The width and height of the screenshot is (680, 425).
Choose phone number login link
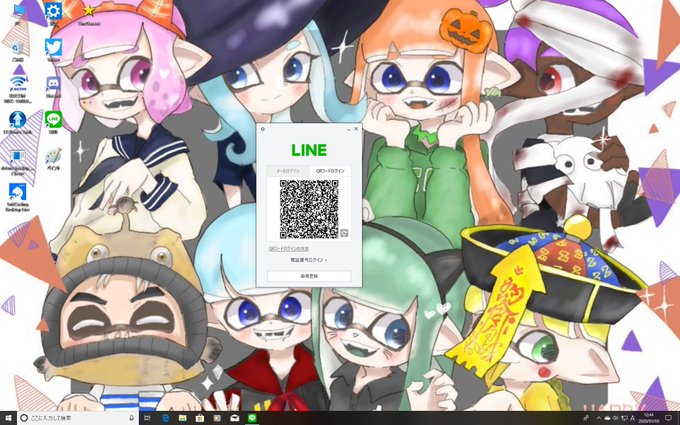pyautogui.click(x=308, y=260)
